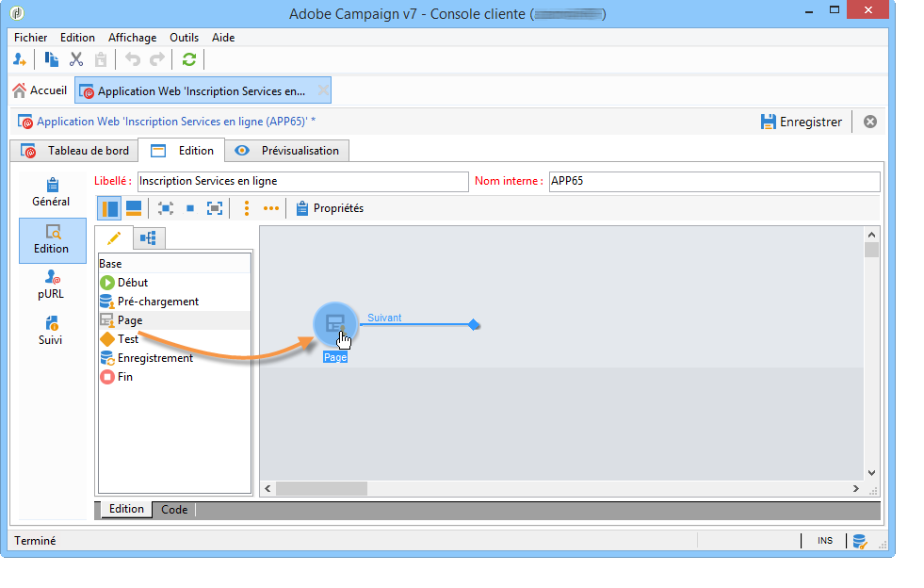
Task: Open the Affichage menu
Action: [133, 38]
